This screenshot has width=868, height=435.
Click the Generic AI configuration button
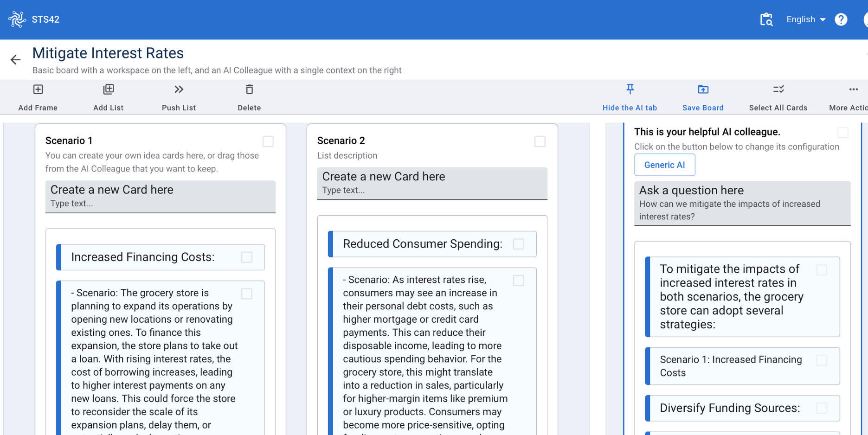click(664, 165)
